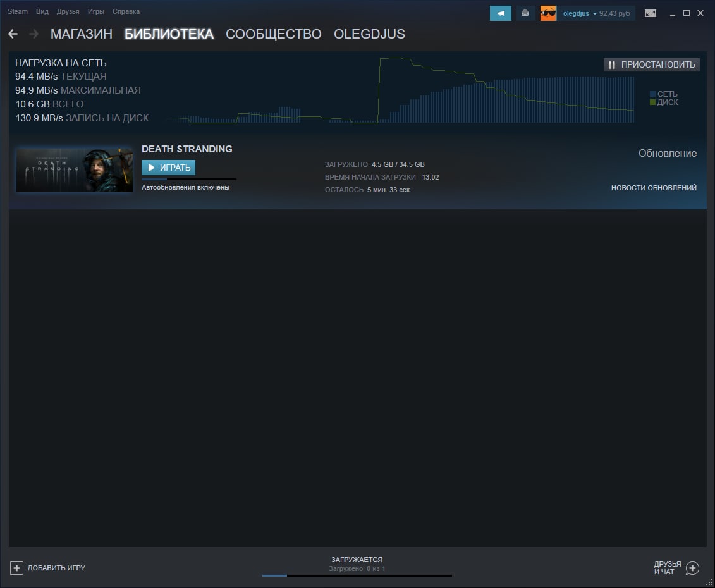Open ДРУЗЬЯ И ЧАТ plus icon
715x588 pixels.
[x=692, y=568]
